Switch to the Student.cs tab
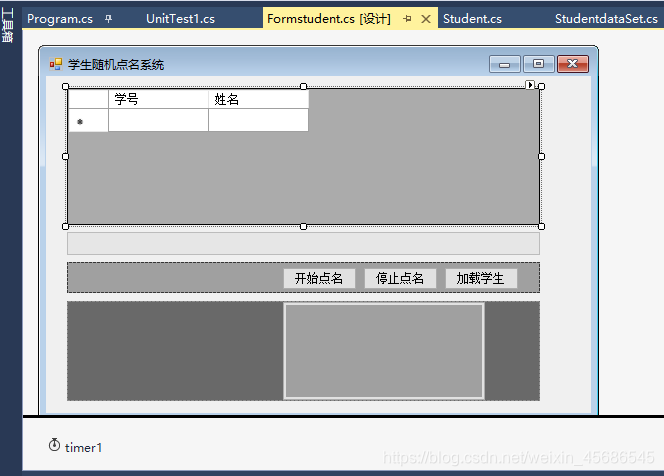This screenshot has height=476, width=664. tap(472, 19)
